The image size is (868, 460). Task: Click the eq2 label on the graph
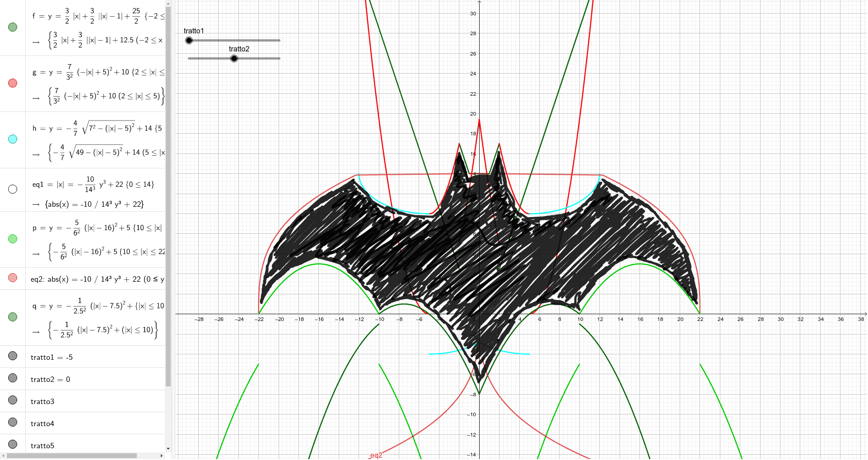(376, 455)
